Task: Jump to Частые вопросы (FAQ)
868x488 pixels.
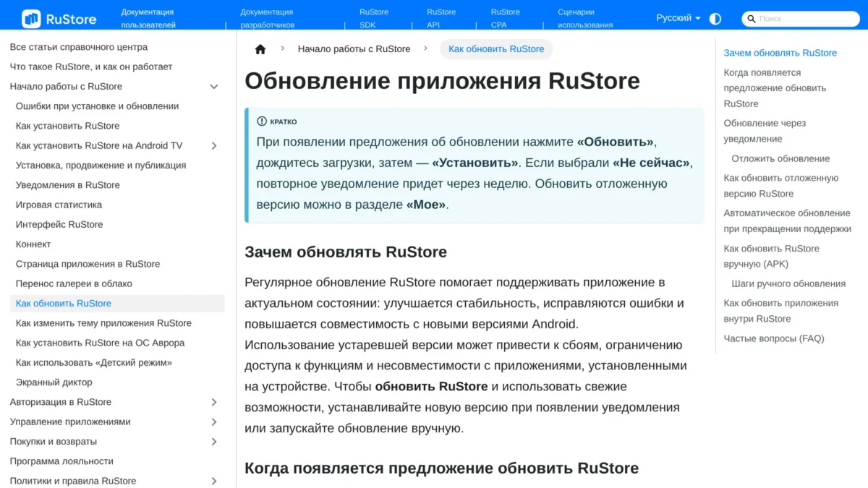Action: [774, 338]
